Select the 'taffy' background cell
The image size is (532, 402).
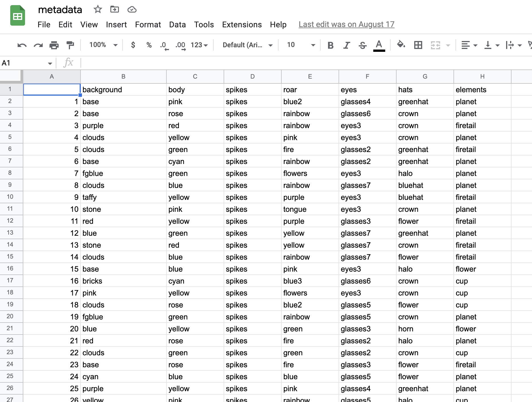tap(123, 197)
